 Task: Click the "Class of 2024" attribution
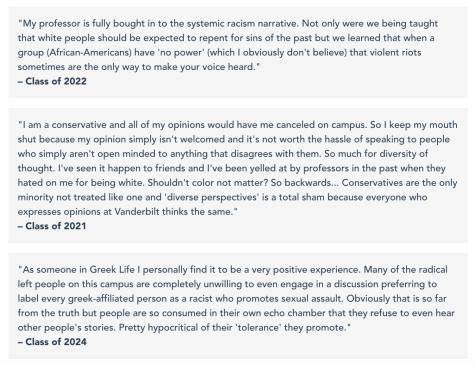52,342
